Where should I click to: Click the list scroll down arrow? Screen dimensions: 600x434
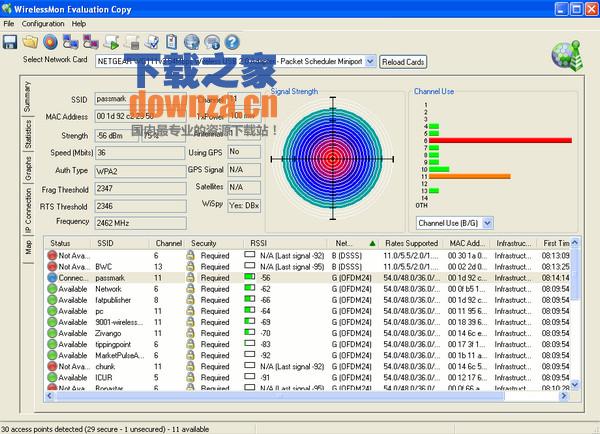click(x=575, y=384)
